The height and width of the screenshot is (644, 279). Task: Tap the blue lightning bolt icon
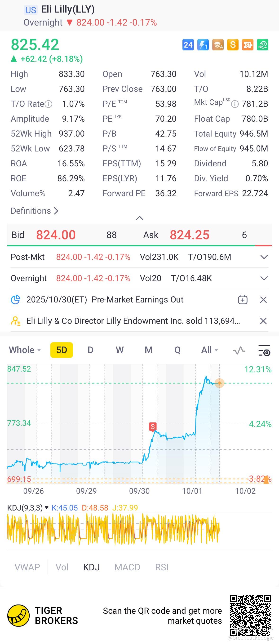pyautogui.click(x=203, y=45)
